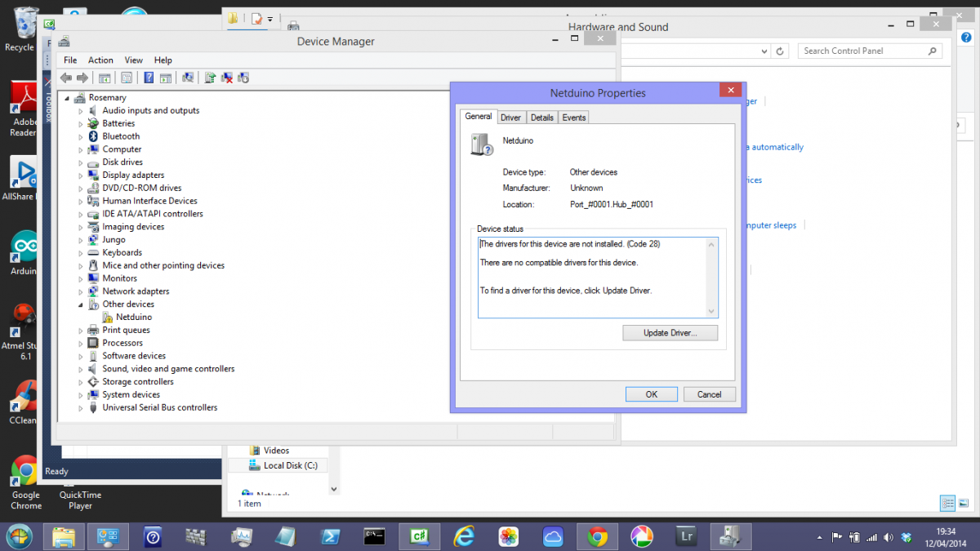Expand Universal Serial Bus controllers node
Image resolution: width=980 pixels, height=551 pixels.
(x=81, y=408)
